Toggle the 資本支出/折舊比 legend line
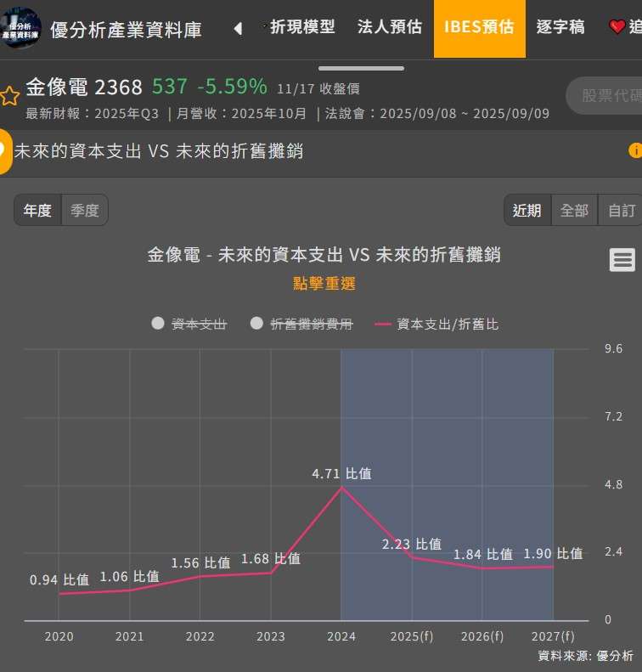The width and height of the screenshot is (642, 672). point(436,324)
